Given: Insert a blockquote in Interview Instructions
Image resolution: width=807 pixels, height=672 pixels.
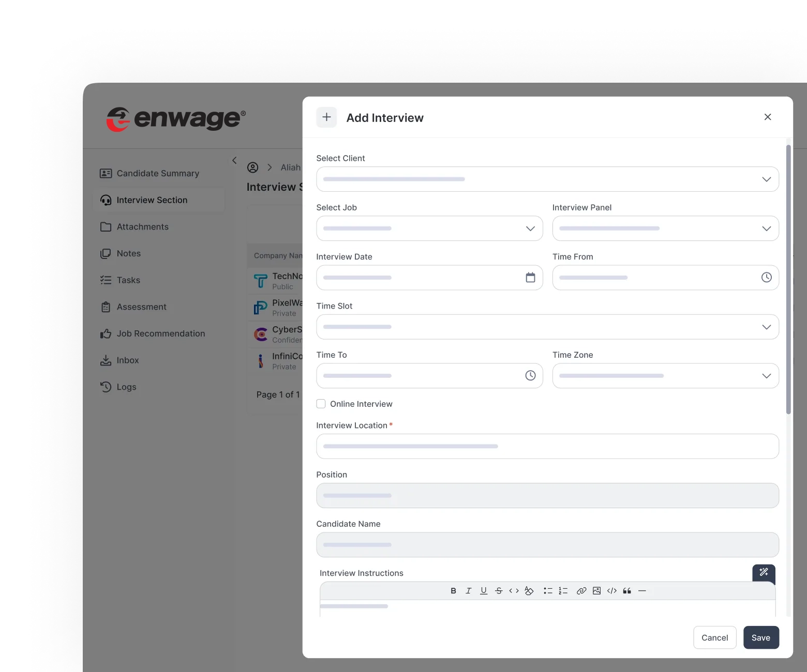Looking at the screenshot, I should coord(626,590).
